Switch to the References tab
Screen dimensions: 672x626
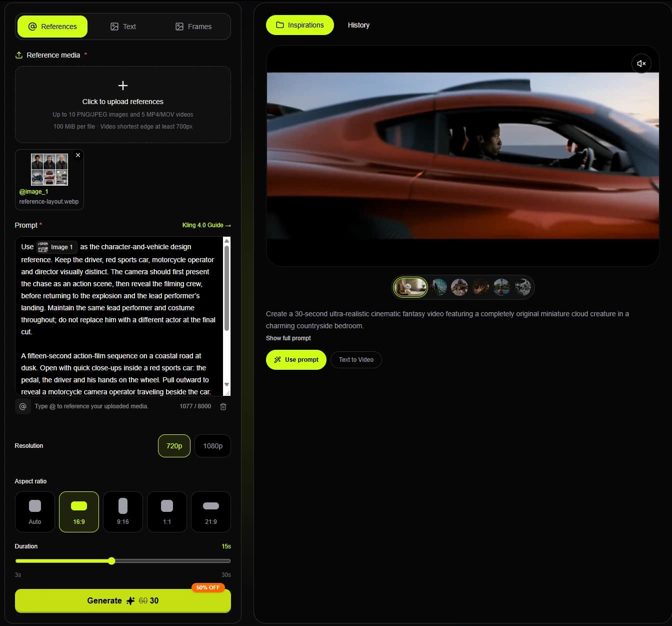coord(52,27)
